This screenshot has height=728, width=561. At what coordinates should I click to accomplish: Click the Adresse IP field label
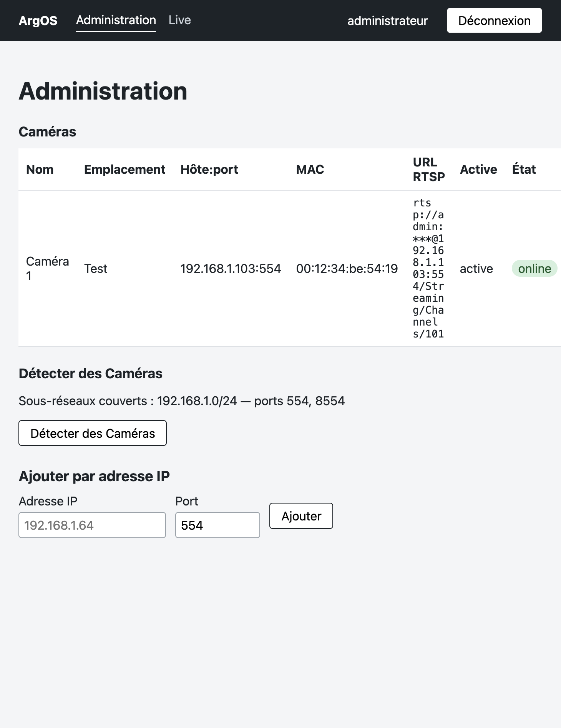point(48,501)
